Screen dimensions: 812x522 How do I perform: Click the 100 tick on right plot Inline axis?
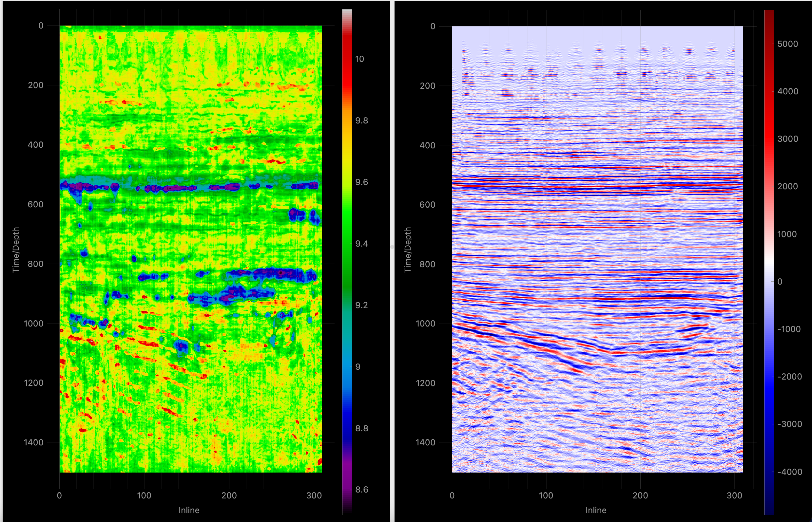coord(547,496)
